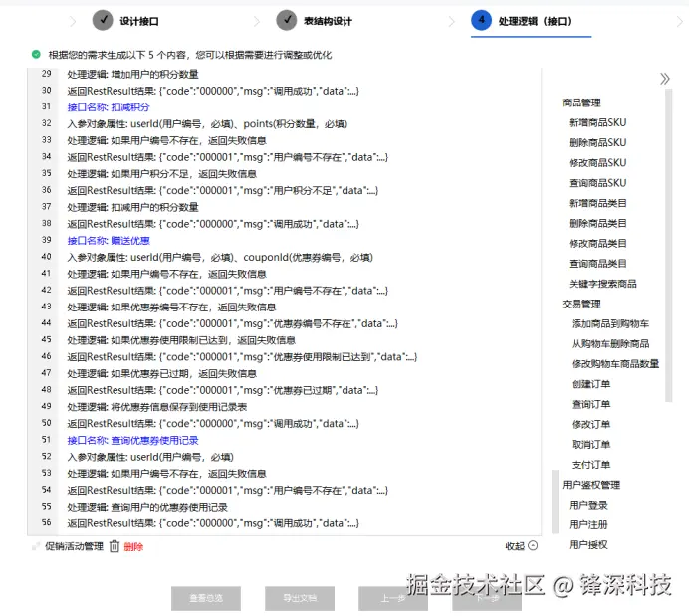This screenshot has height=616, width=690.
Task: Open 从购物车删除商品 in the tree
Action: click(610, 344)
